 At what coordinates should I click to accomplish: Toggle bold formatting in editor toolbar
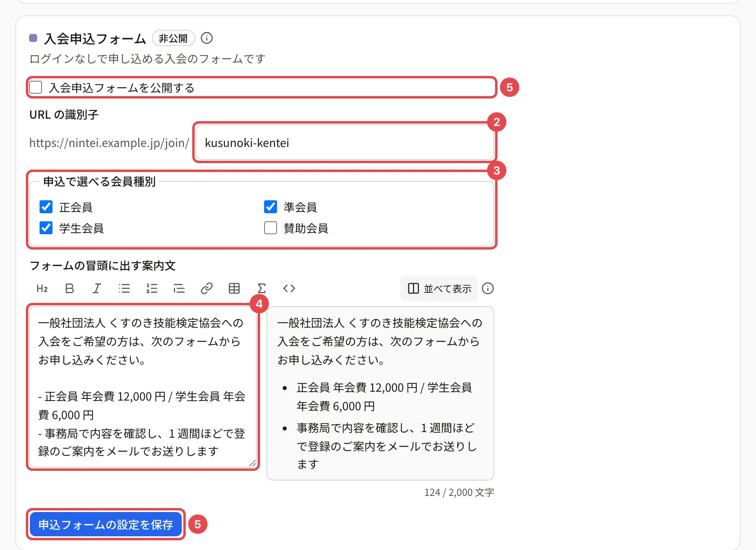[69, 288]
